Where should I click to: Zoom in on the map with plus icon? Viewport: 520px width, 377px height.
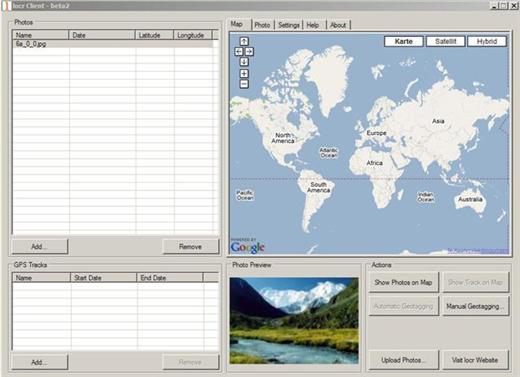click(x=244, y=74)
